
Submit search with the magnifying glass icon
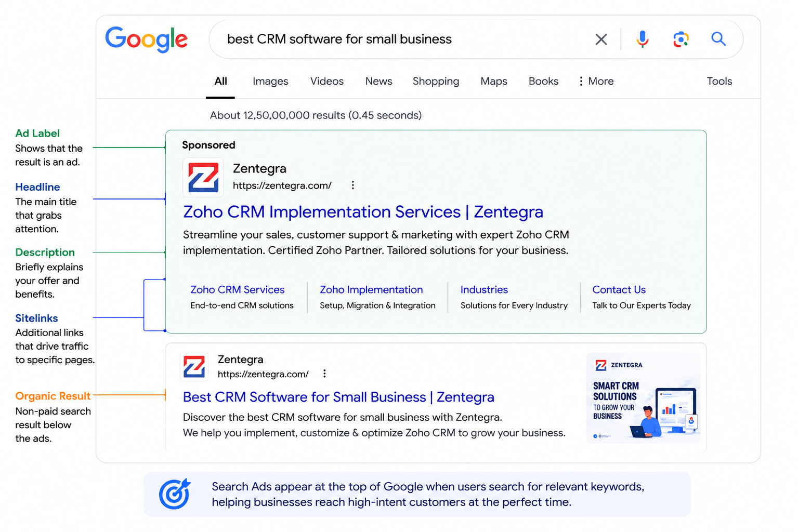[718, 38]
